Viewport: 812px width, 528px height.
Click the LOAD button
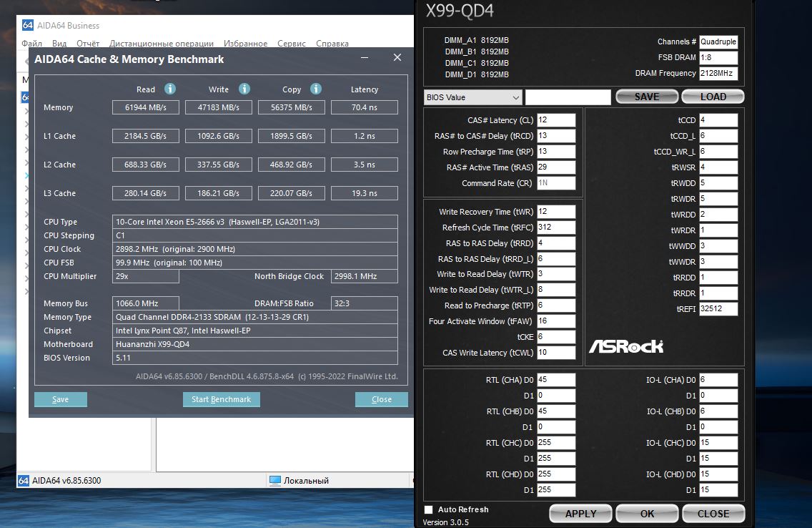[713, 97]
